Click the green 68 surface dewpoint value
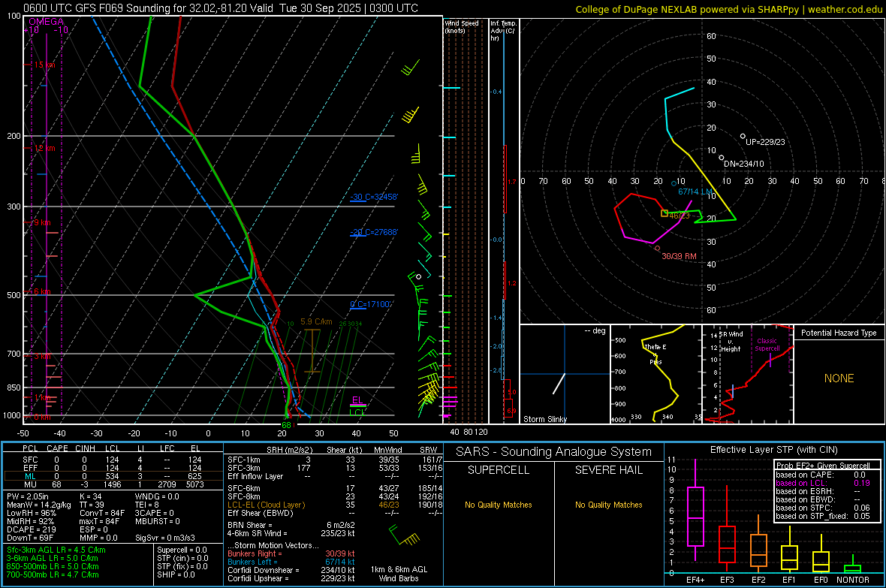 pyautogui.click(x=287, y=424)
